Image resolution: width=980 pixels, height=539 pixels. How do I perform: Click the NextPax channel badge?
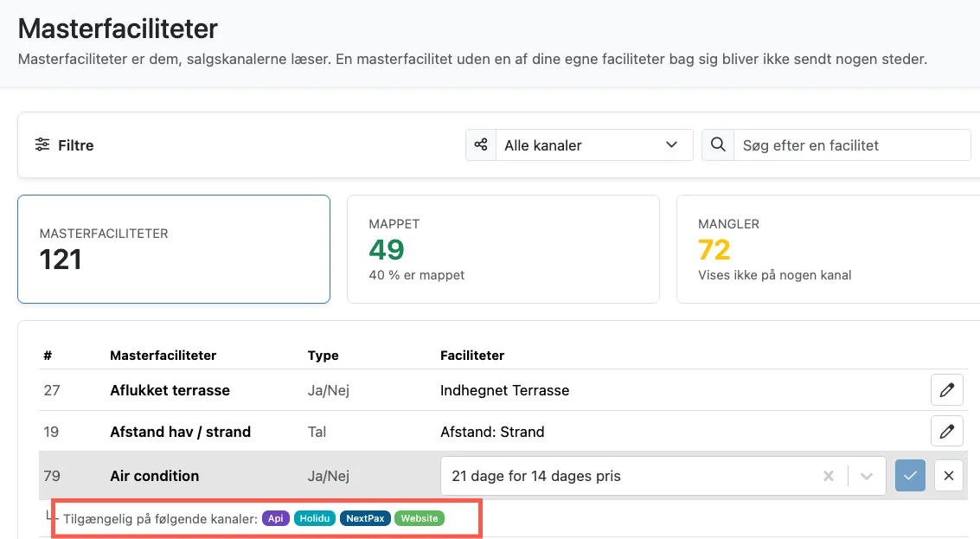[x=365, y=518]
